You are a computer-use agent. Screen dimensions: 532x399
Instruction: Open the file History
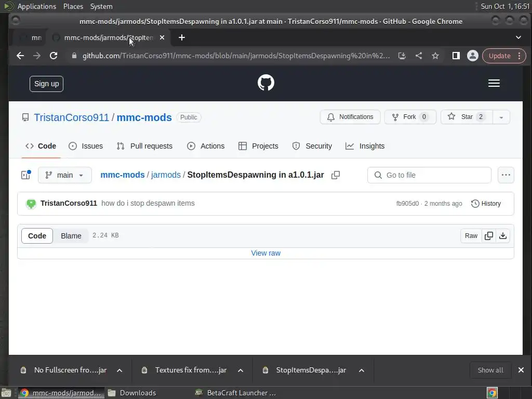(486, 204)
